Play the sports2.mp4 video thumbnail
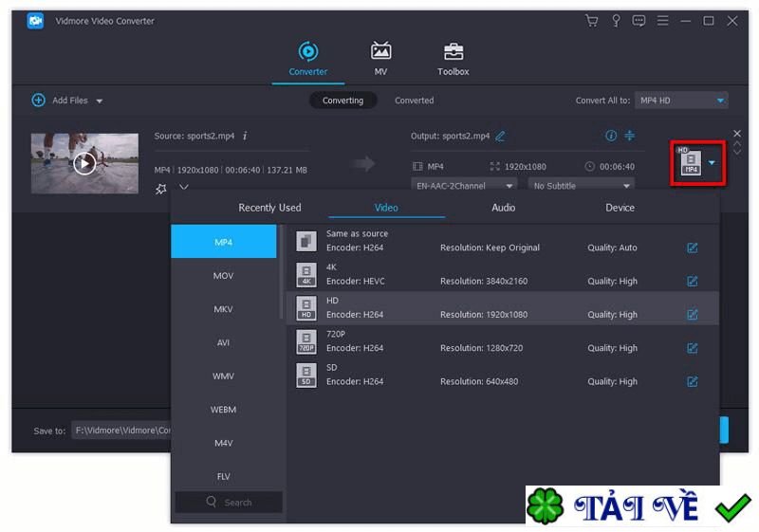 coord(84,163)
